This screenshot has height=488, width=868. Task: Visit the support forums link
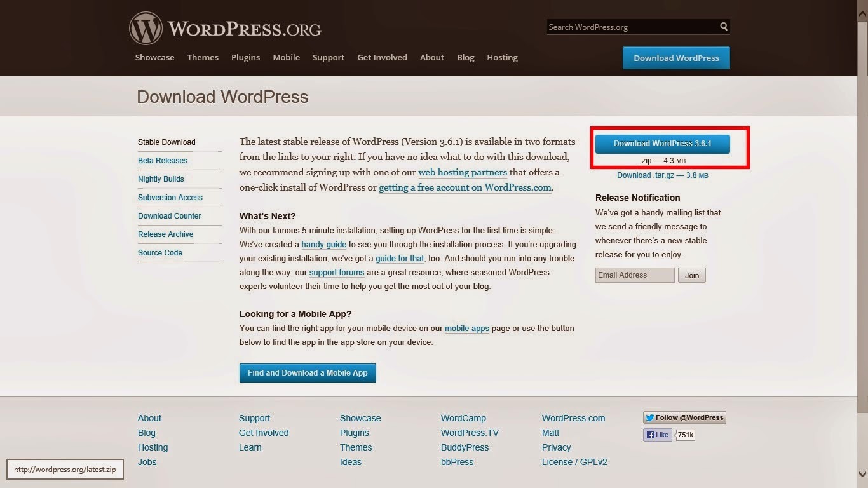coord(337,272)
